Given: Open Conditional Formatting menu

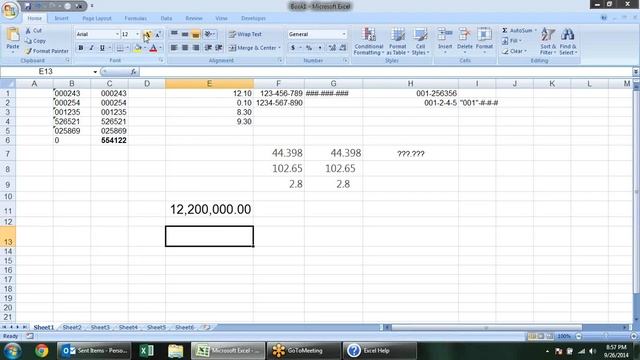Looking at the screenshot, I should click(369, 41).
